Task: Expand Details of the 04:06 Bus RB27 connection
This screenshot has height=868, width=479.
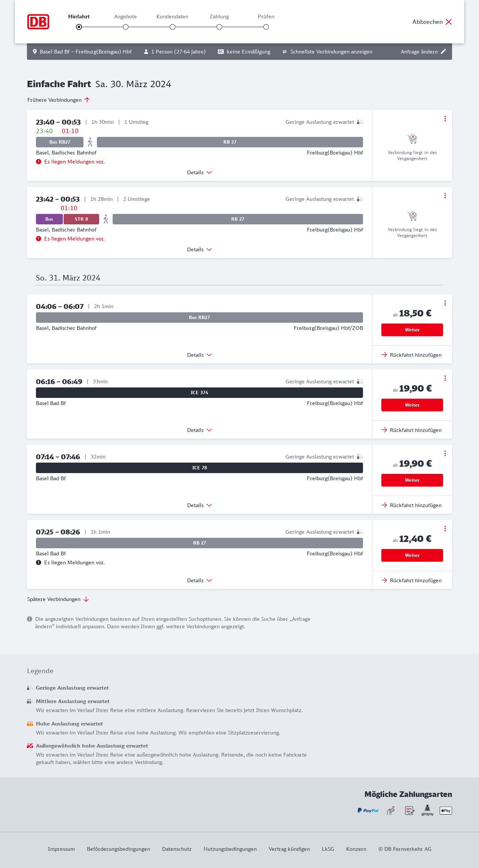Action: click(199, 355)
